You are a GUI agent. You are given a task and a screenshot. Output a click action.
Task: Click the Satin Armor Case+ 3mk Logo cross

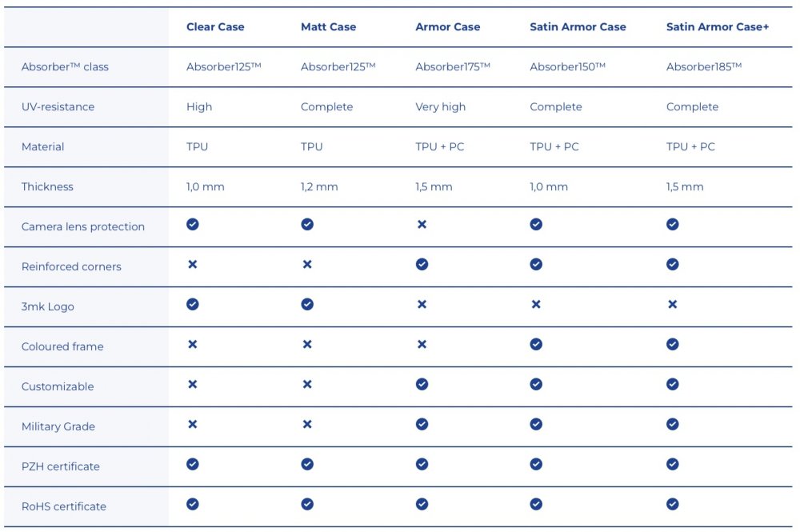(x=673, y=305)
